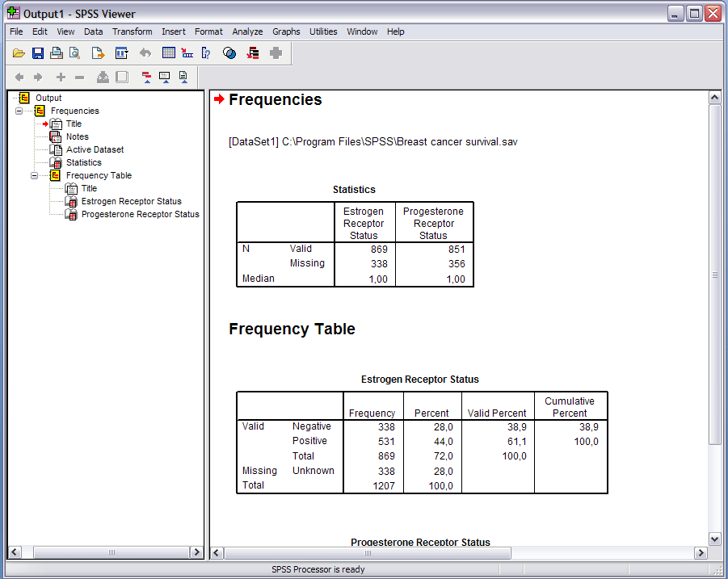The height and width of the screenshot is (579, 728).
Task: Click the Go to Data grid icon
Action: [x=169, y=53]
